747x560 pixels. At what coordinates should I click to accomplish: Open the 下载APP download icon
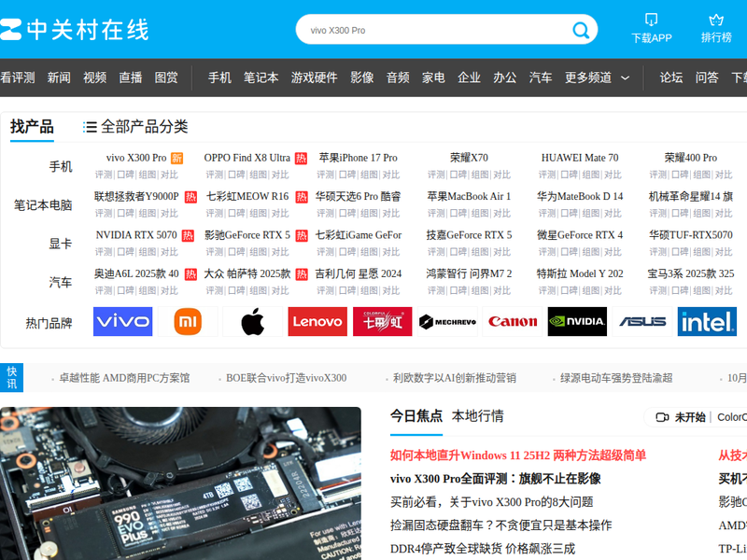[651, 20]
